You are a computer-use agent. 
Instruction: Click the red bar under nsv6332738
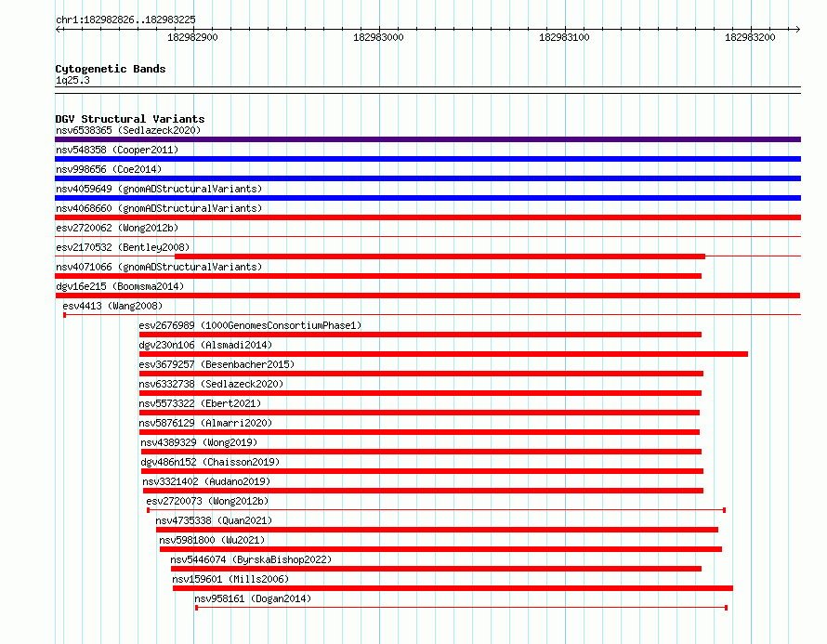(420, 393)
